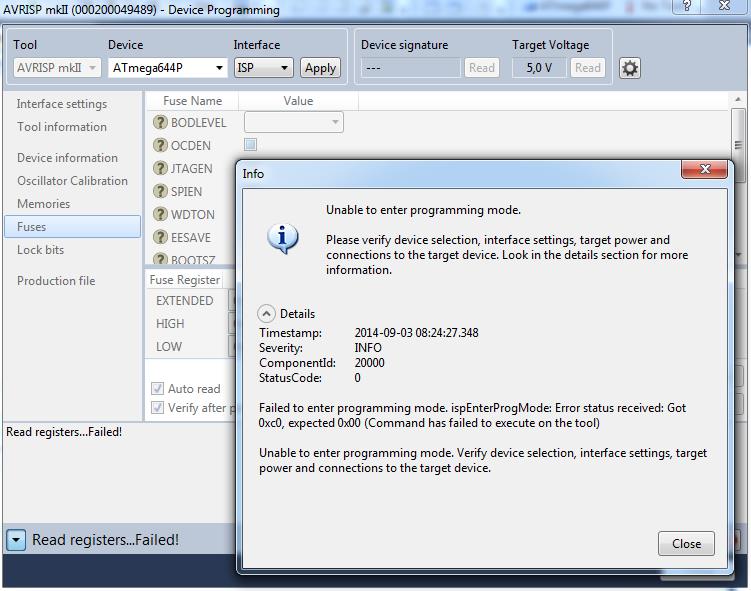Open Lock bits page

pos(40,250)
